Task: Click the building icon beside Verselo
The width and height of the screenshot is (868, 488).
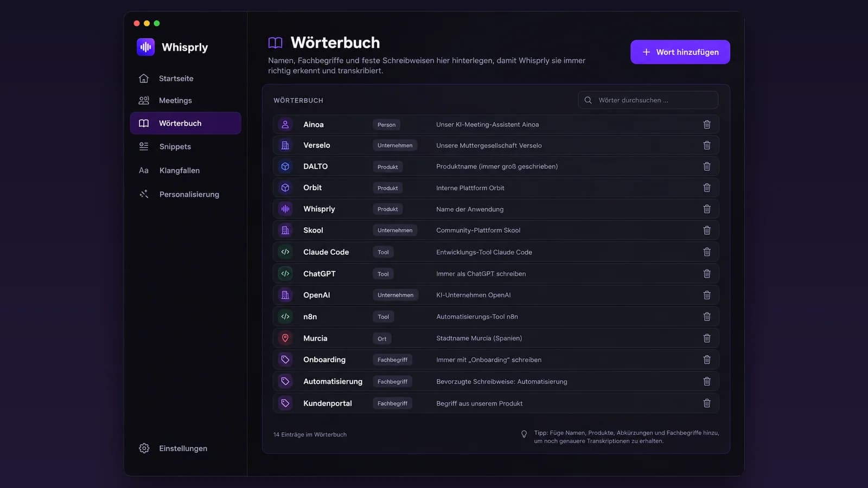Action: (x=285, y=145)
